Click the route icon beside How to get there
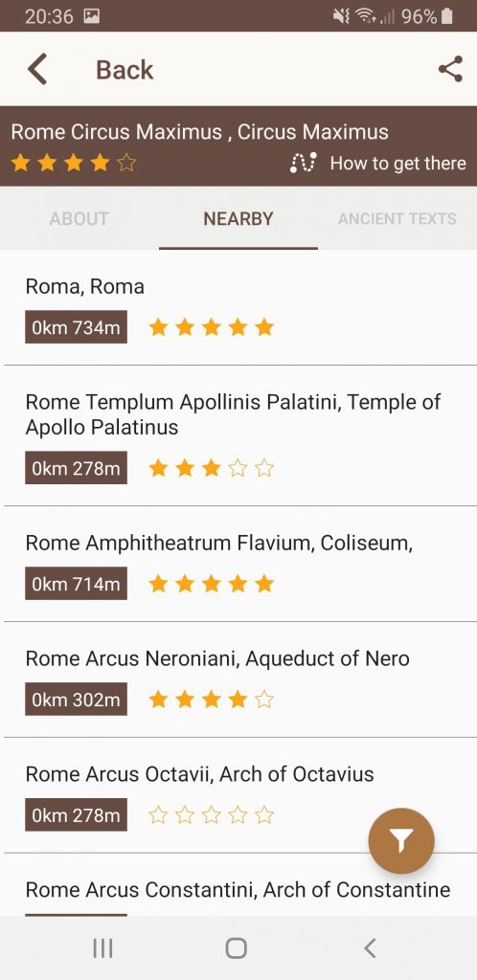The width and height of the screenshot is (477, 980). click(x=304, y=163)
